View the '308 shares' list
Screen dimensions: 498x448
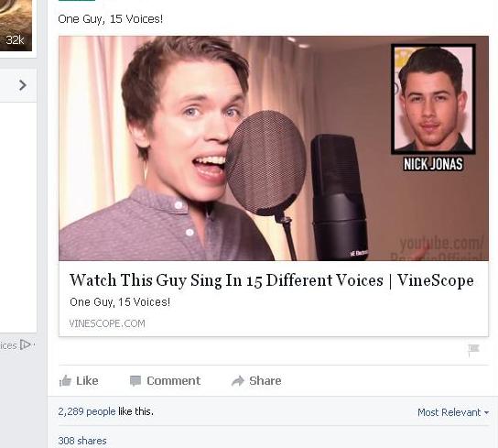click(x=82, y=441)
